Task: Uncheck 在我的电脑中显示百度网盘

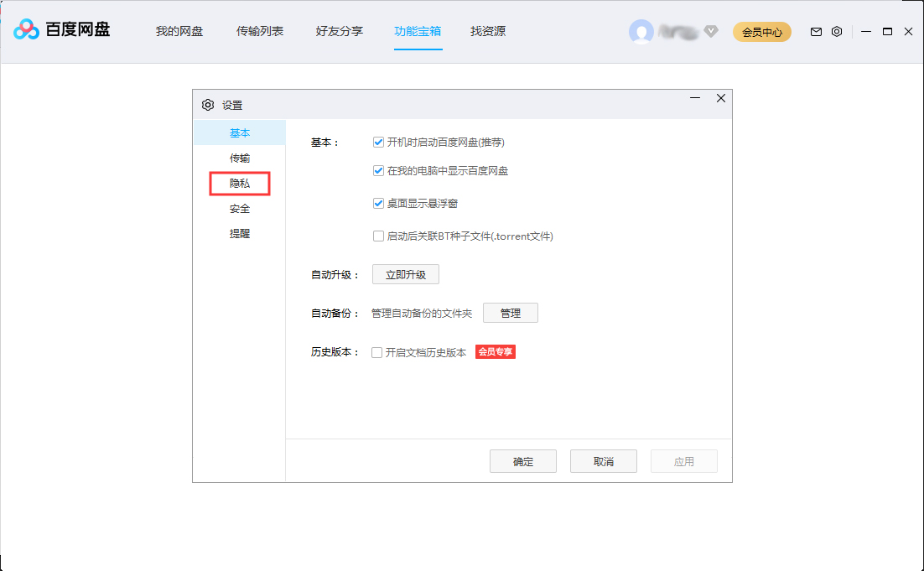Action: [378, 173]
